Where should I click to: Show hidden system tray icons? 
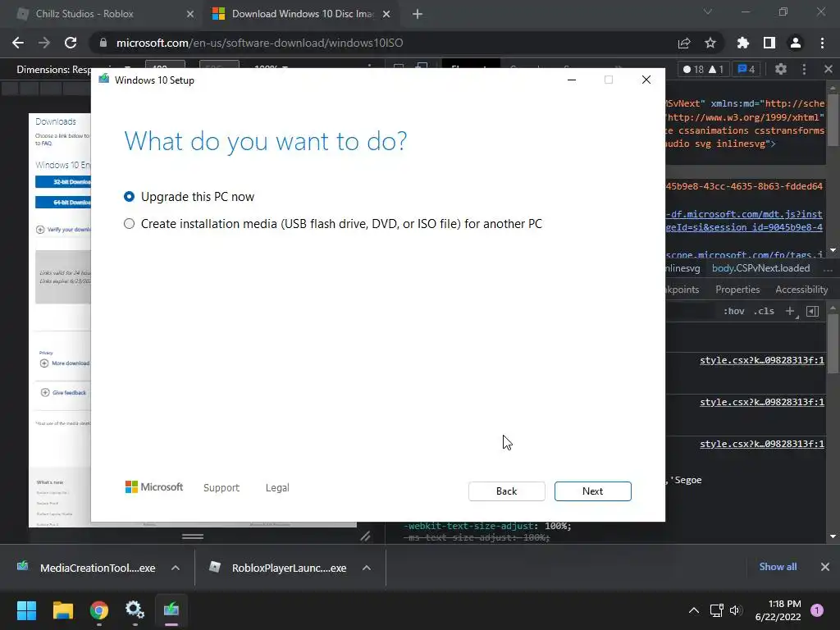[693, 610]
